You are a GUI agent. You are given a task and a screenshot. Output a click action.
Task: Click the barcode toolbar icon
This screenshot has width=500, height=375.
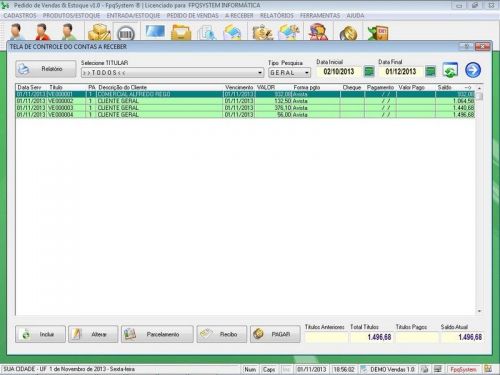tap(126, 33)
